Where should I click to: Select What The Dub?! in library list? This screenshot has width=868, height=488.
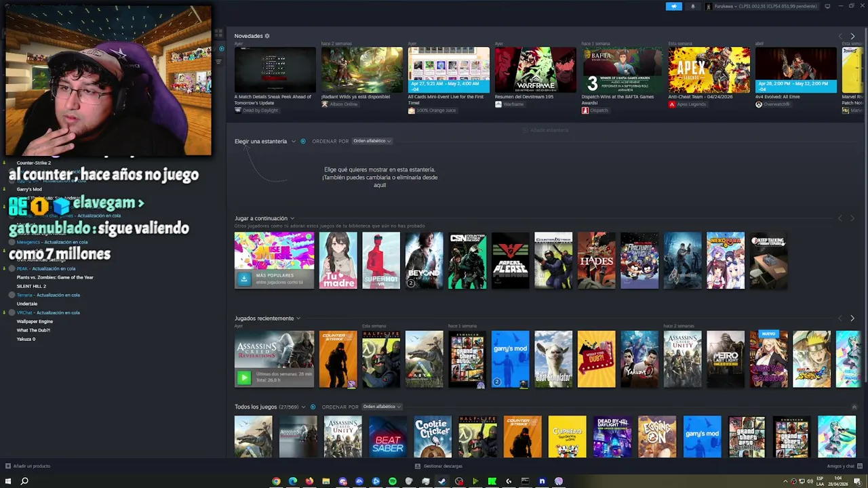click(33, 330)
